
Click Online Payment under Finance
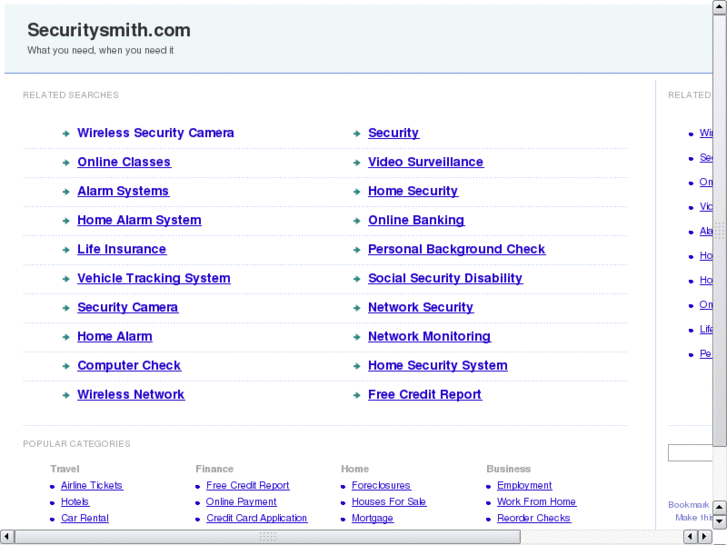pos(241,502)
